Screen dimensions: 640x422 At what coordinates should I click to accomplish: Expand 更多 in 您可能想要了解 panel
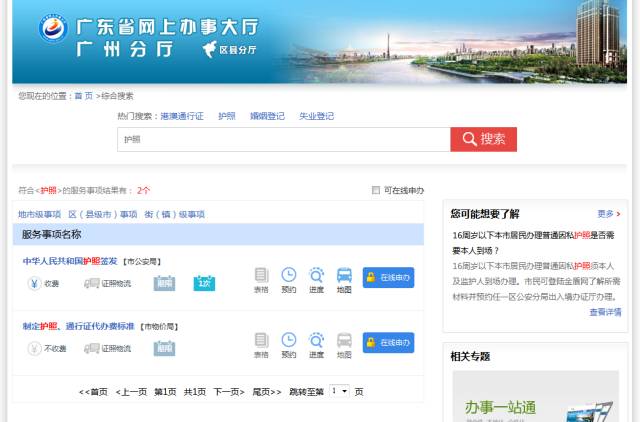[608, 214]
